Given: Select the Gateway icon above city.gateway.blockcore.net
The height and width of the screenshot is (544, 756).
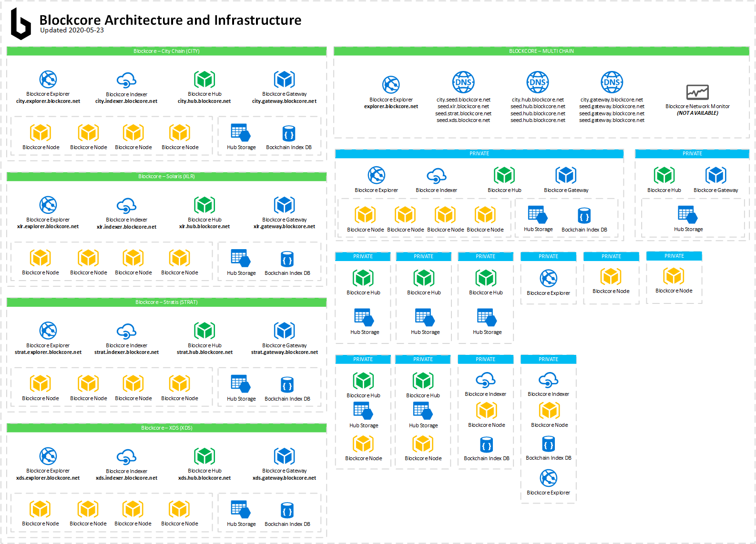Looking at the screenshot, I should point(285,80).
